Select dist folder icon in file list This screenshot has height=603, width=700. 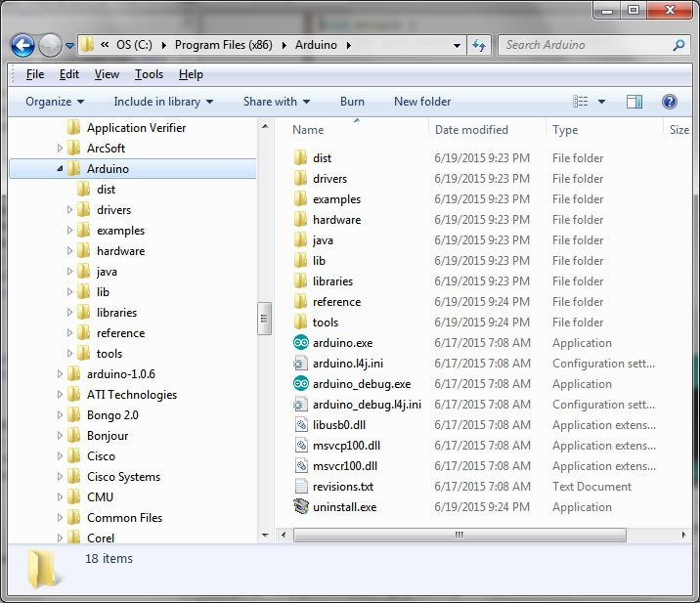(301, 158)
